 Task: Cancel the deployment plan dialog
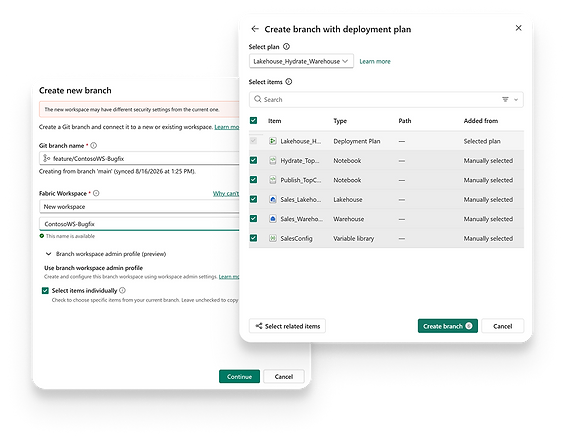tap(502, 326)
